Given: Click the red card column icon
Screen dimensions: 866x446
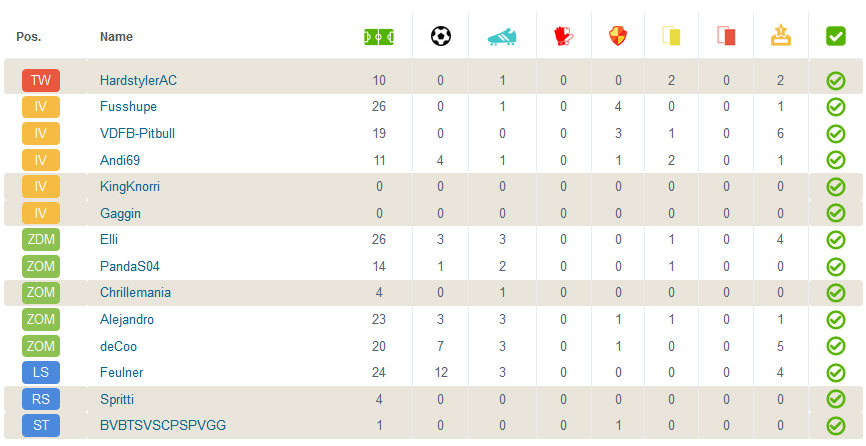Looking at the screenshot, I should click(x=726, y=37).
